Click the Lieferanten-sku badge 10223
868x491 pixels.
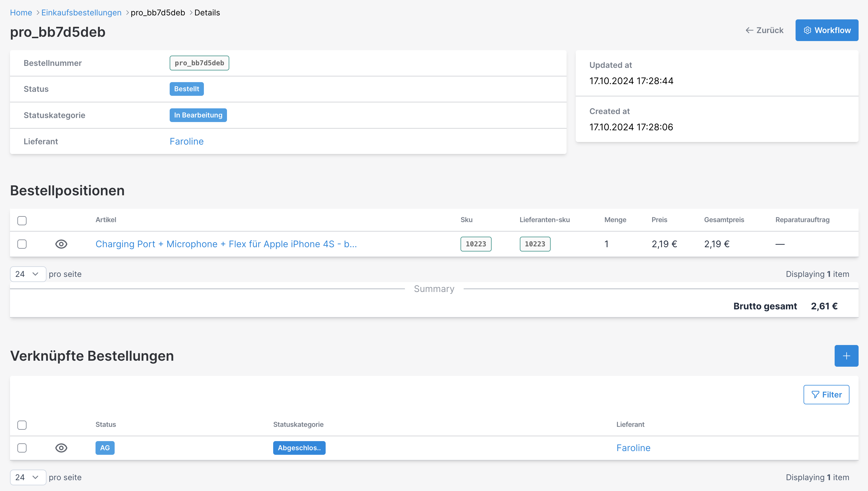[x=534, y=244]
